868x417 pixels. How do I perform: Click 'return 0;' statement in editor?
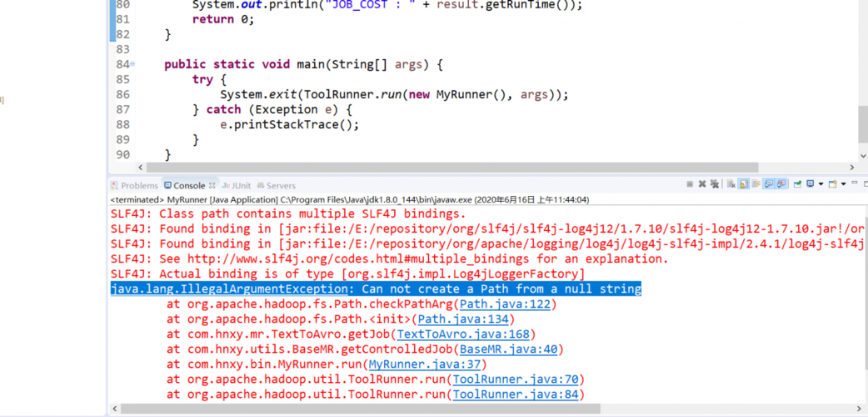[x=223, y=19]
